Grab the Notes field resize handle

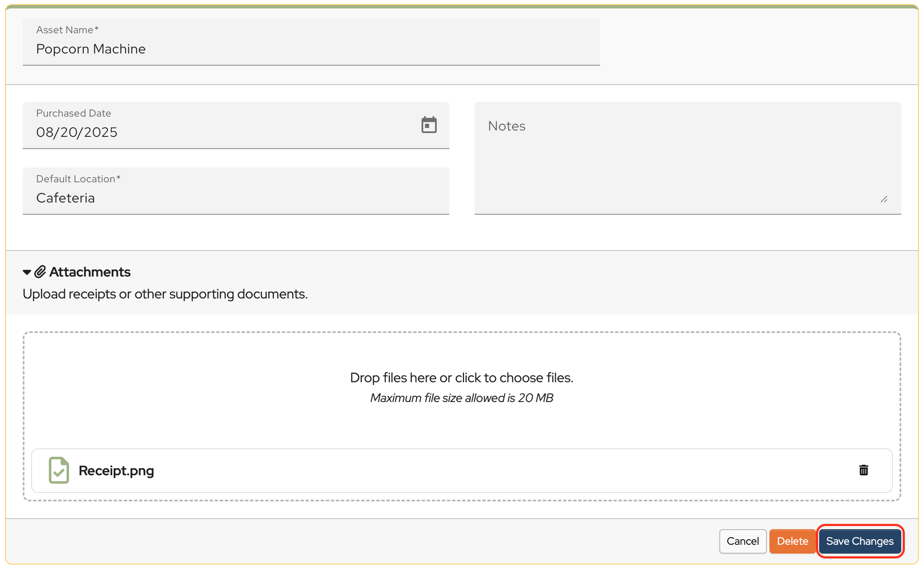884,200
